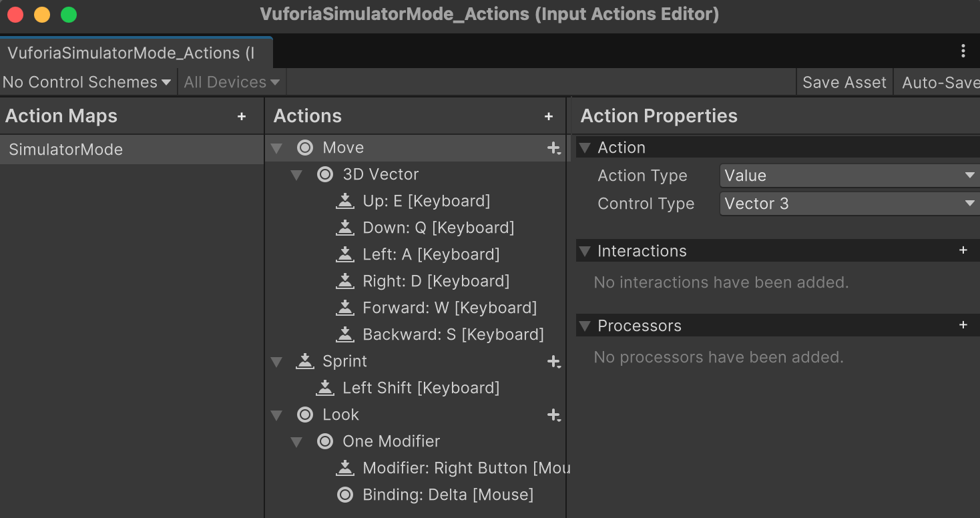Viewport: 980px width, 518px height.
Task: Toggle the Auto-Save option
Action: (937, 82)
